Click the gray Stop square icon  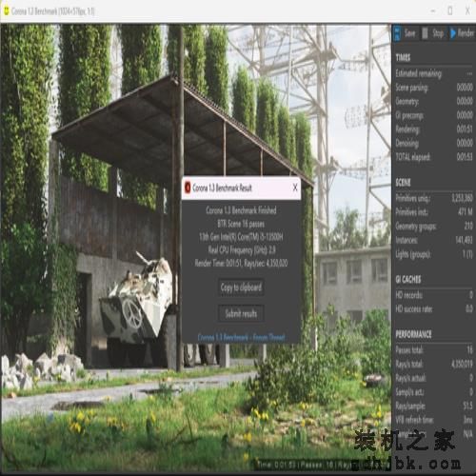(425, 33)
